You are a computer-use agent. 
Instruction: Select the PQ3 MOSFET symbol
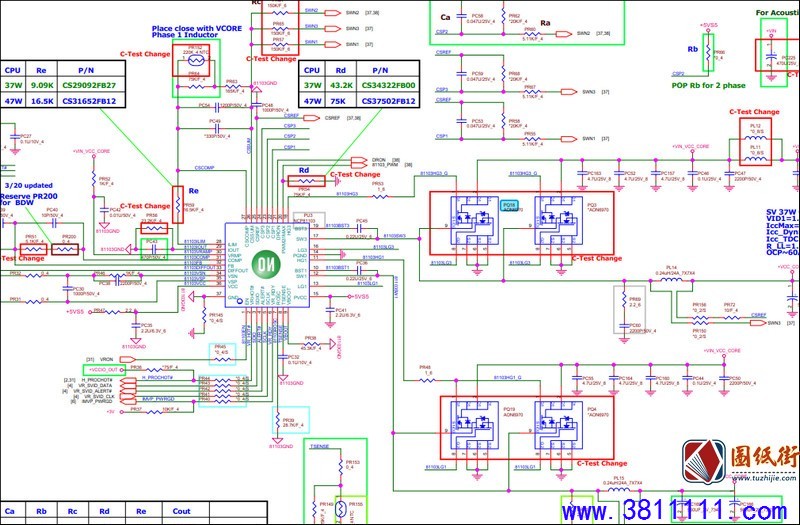(558, 218)
